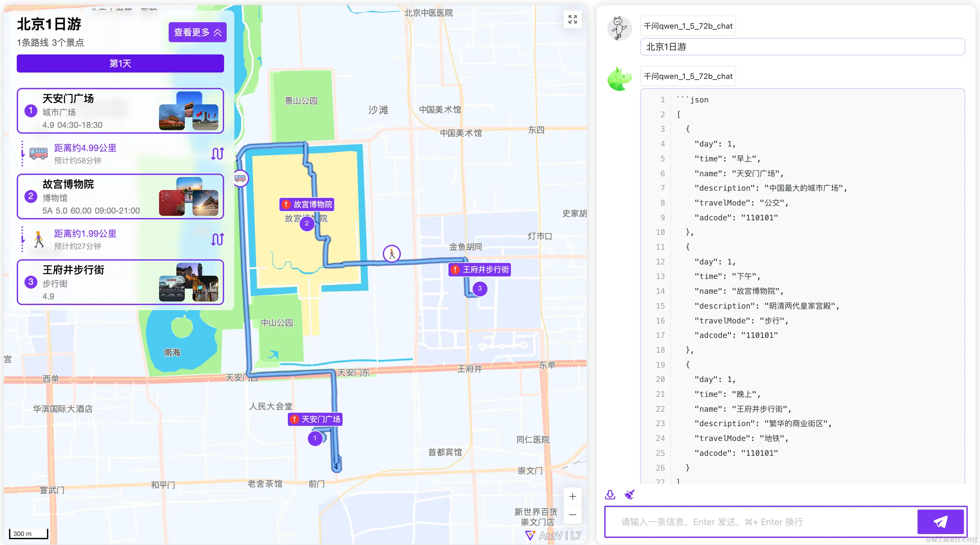The width and height of the screenshot is (980, 545).
Task: Toggle route order between 故宫博物院 and 王府井步行街
Action: (217, 239)
